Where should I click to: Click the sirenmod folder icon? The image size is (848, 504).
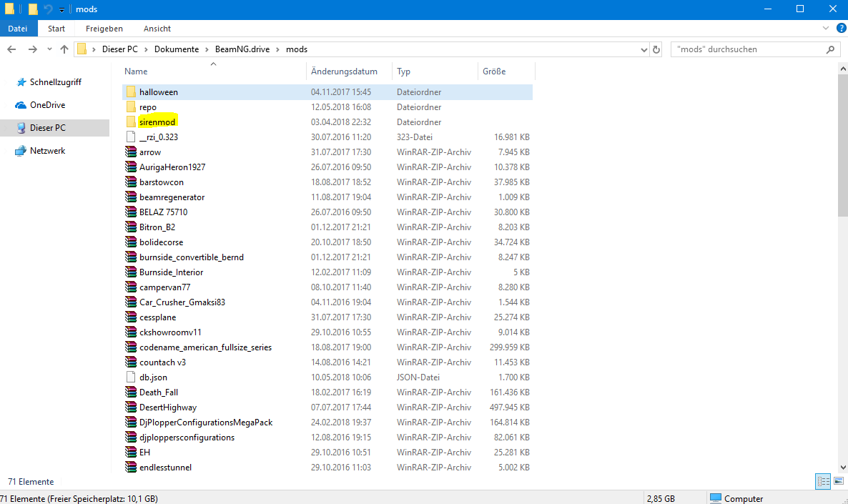pos(131,122)
